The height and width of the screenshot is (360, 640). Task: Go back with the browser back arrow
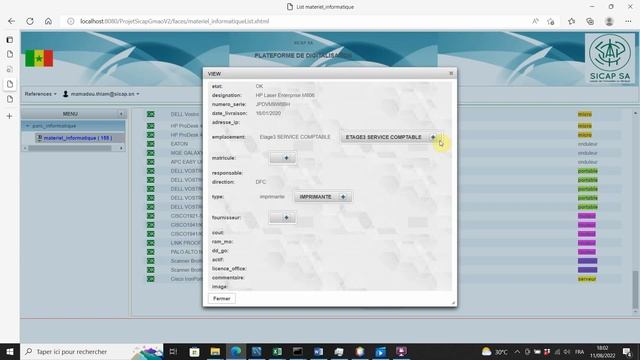[11, 21]
